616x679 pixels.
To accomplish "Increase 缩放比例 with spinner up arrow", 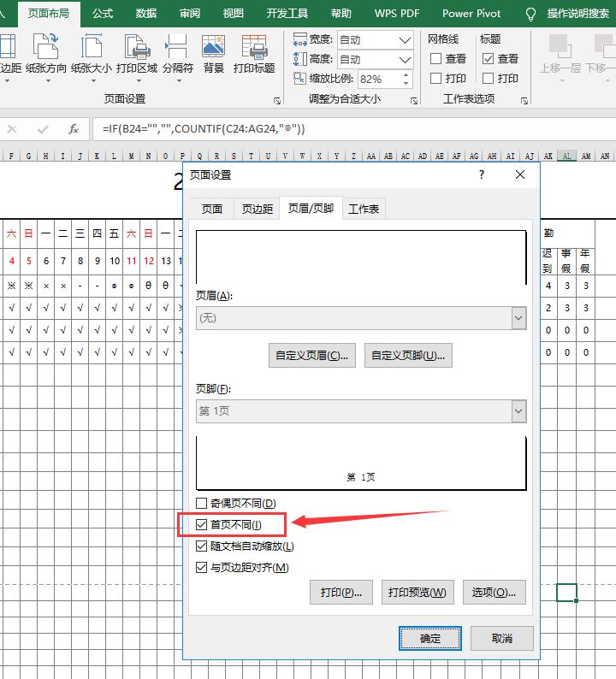I will (406, 75).
